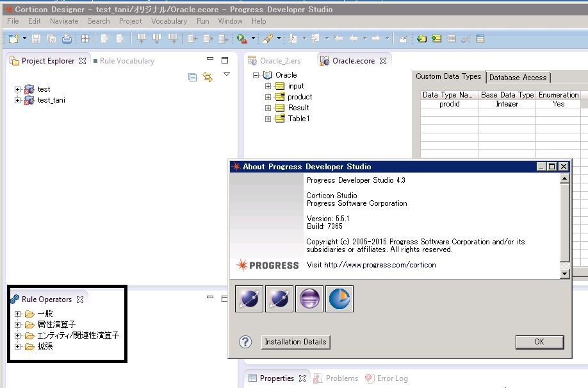588x388 pixels.
Task: Click the first globe plug-in icon
Action: [249, 299]
